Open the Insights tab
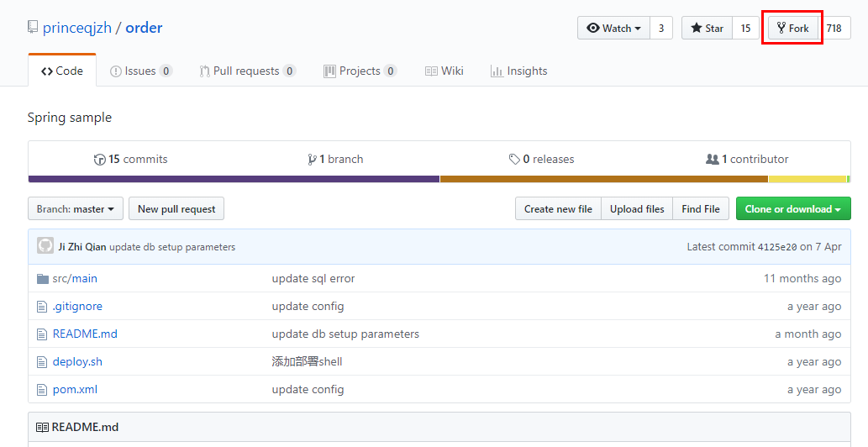Image resolution: width=868 pixels, height=447 pixels. click(x=519, y=71)
